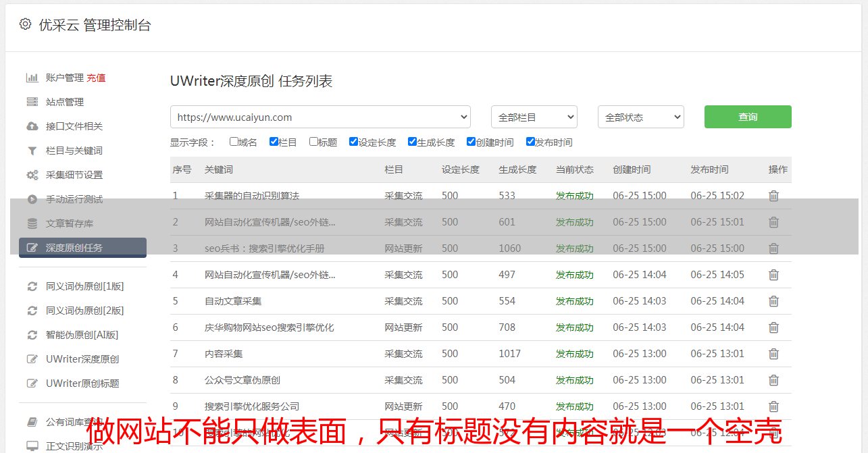This screenshot has width=868, height=453.
Task: Enable the 标题 field checkbox
Action: pyautogui.click(x=313, y=142)
